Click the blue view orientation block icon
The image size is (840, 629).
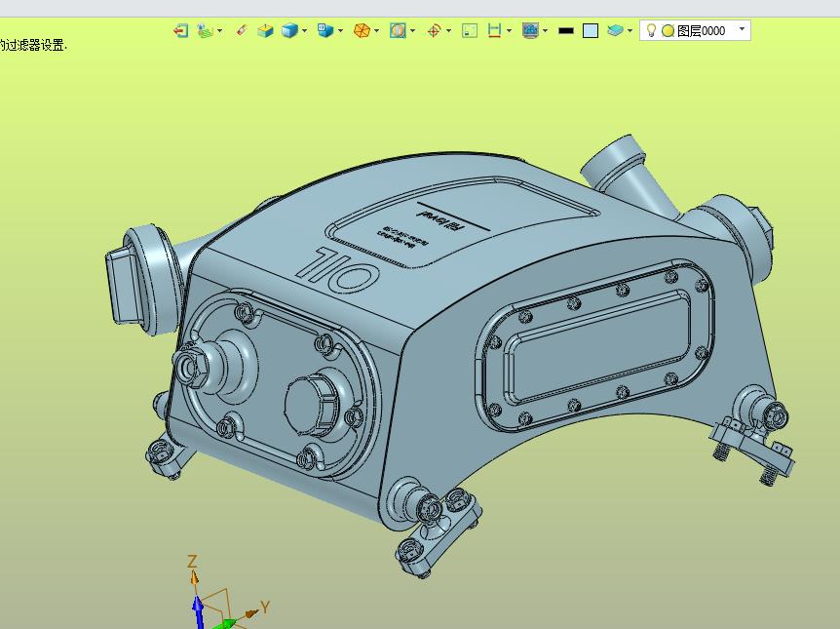325,30
